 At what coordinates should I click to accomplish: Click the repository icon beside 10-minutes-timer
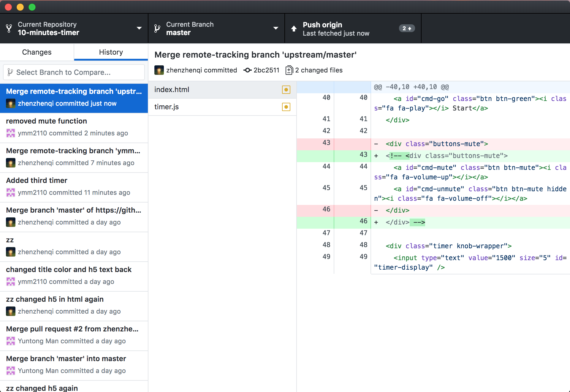[x=9, y=29]
